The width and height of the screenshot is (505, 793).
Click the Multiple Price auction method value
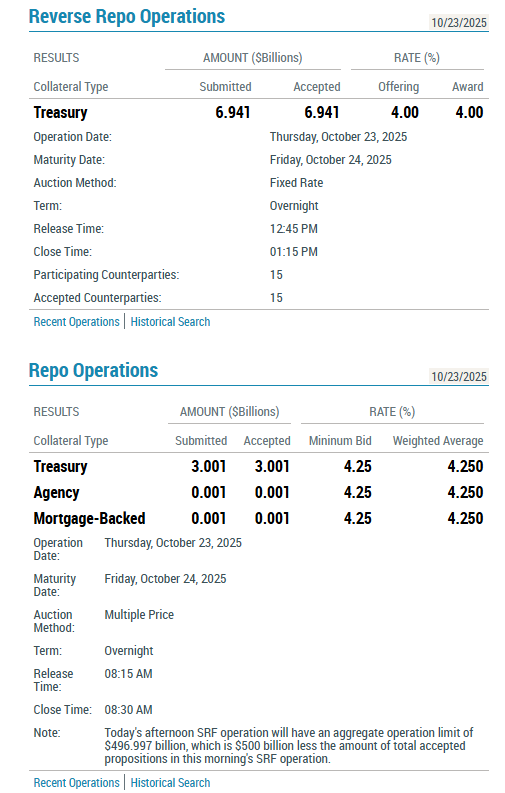coord(139,614)
